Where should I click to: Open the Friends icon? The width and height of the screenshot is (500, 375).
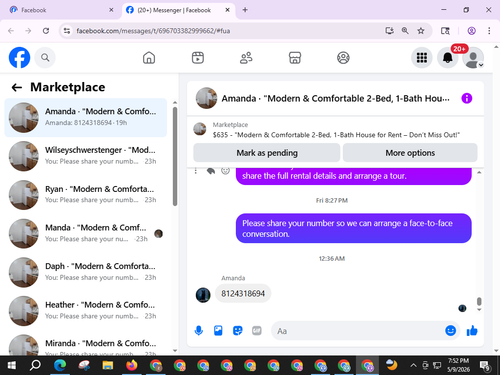tap(246, 58)
